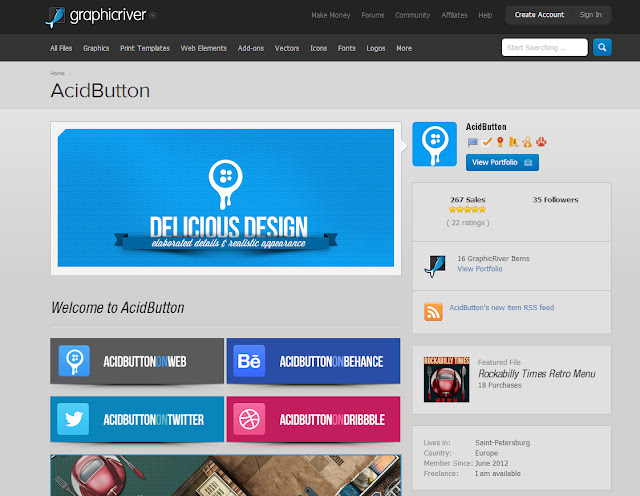Screen dimensions: 640x496
Task: Click the flag badge icon
Action: click(473, 142)
